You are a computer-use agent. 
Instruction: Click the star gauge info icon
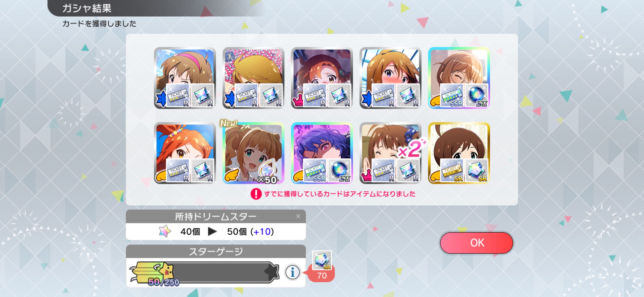[292, 272]
